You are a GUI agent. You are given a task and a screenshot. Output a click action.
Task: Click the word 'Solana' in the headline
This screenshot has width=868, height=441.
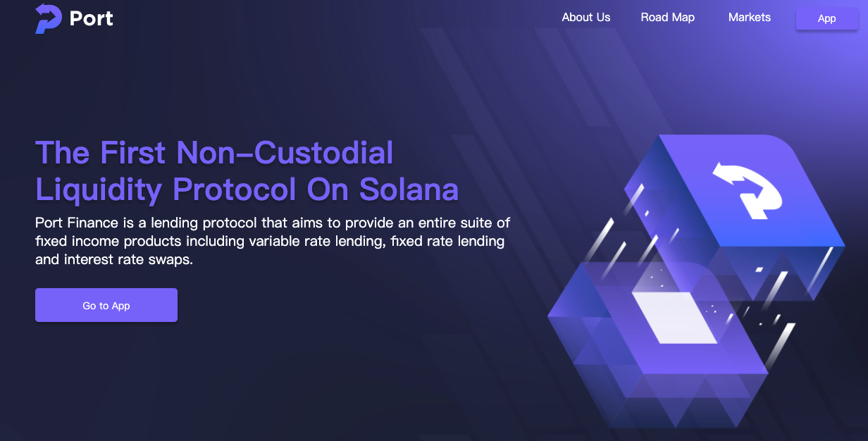point(409,189)
